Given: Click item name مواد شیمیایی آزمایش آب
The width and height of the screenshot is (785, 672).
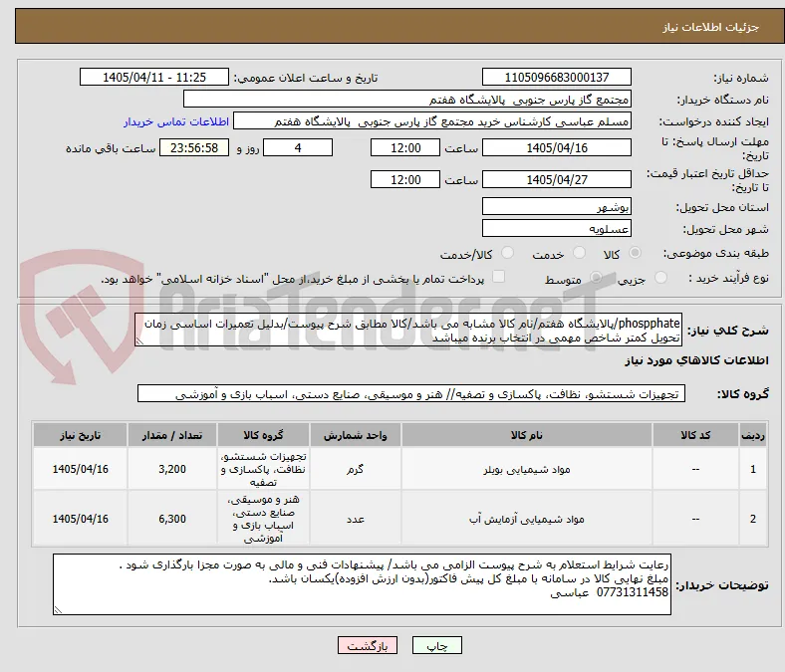Looking at the screenshot, I should click(x=527, y=519).
